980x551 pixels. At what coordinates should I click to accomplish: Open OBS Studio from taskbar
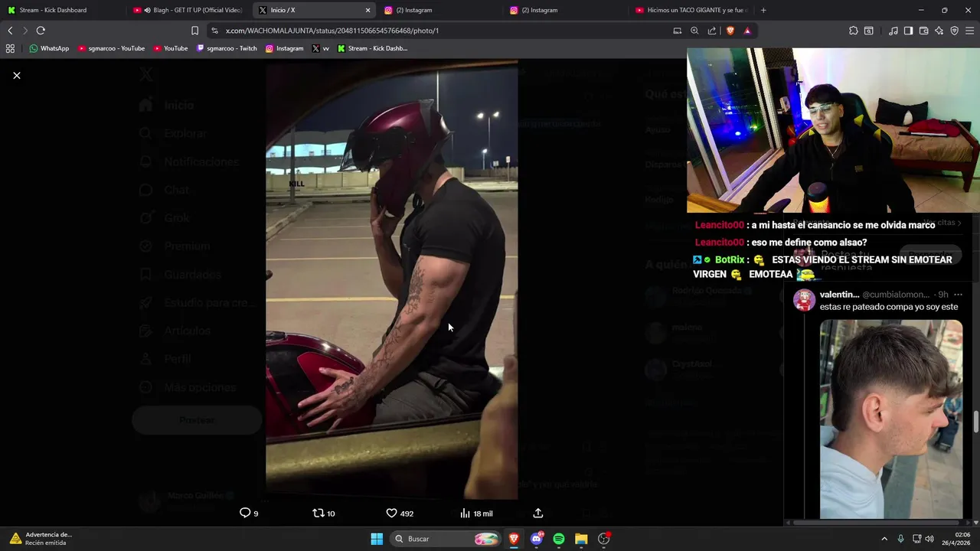point(604,539)
